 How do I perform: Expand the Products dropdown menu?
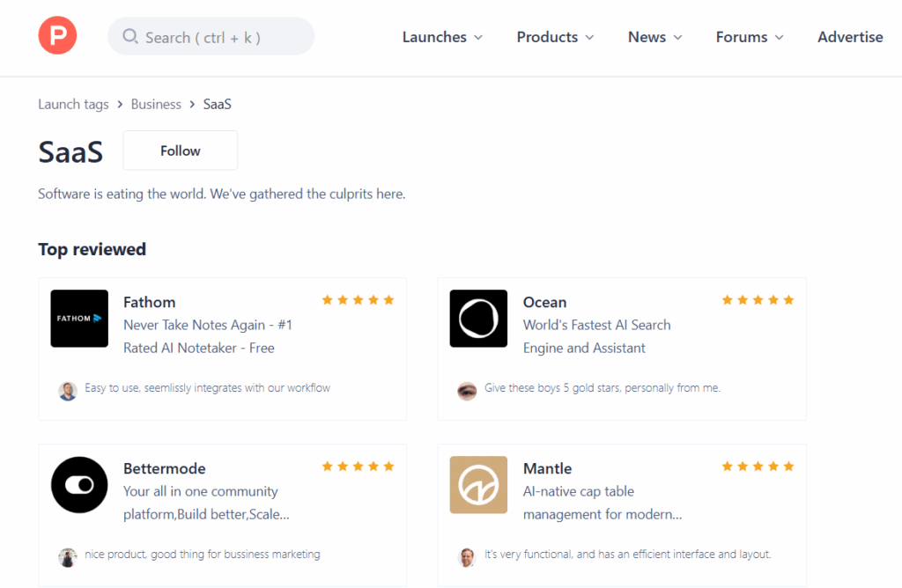click(x=555, y=37)
